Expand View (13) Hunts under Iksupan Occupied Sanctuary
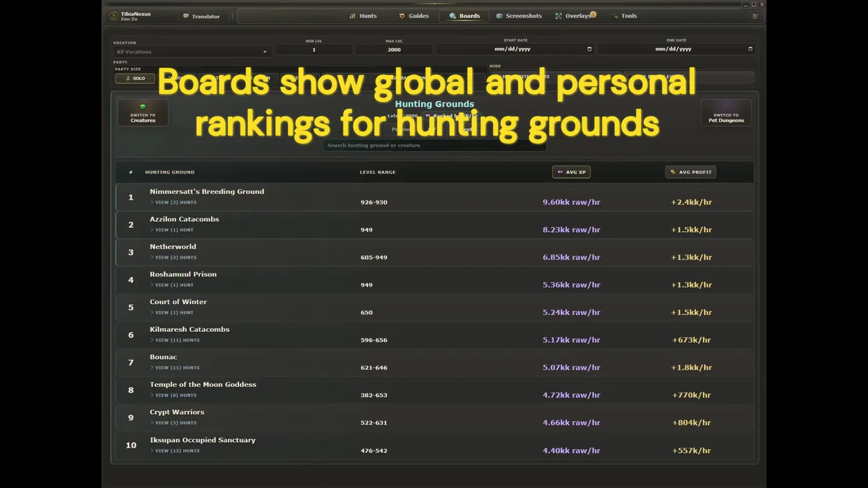Screen dimensions: 868x488 tap(175, 451)
